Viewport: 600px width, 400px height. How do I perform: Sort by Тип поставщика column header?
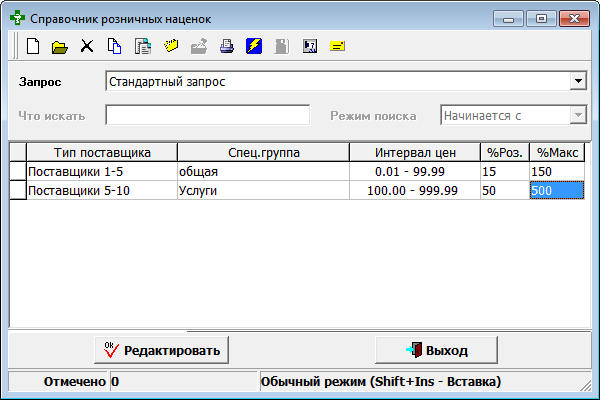[x=102, y=152]
